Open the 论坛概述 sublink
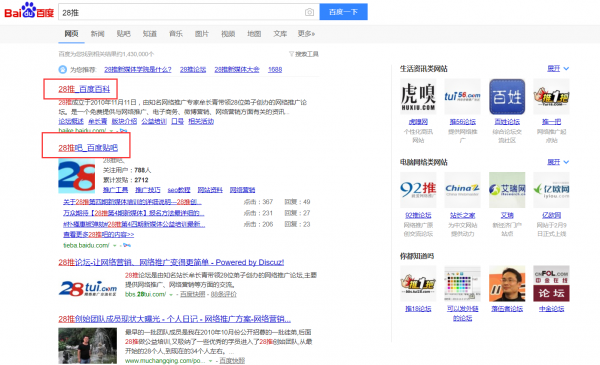600x365 pixels. coord(71,121)
